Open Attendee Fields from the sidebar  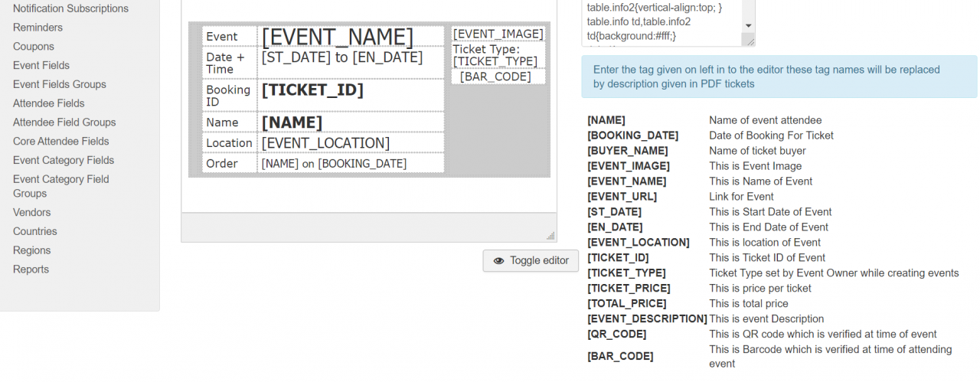[49, 103]
